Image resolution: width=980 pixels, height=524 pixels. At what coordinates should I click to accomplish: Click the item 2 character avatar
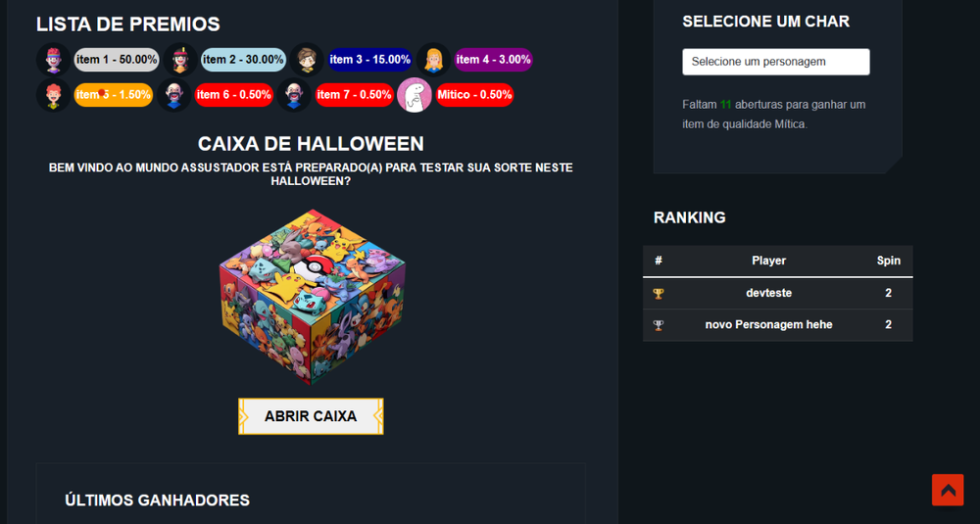point(180,60)
